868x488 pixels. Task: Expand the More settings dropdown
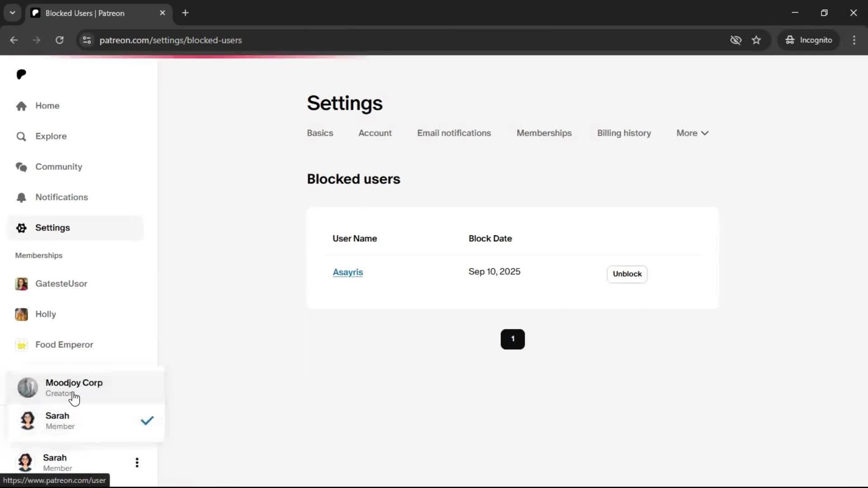693,133
